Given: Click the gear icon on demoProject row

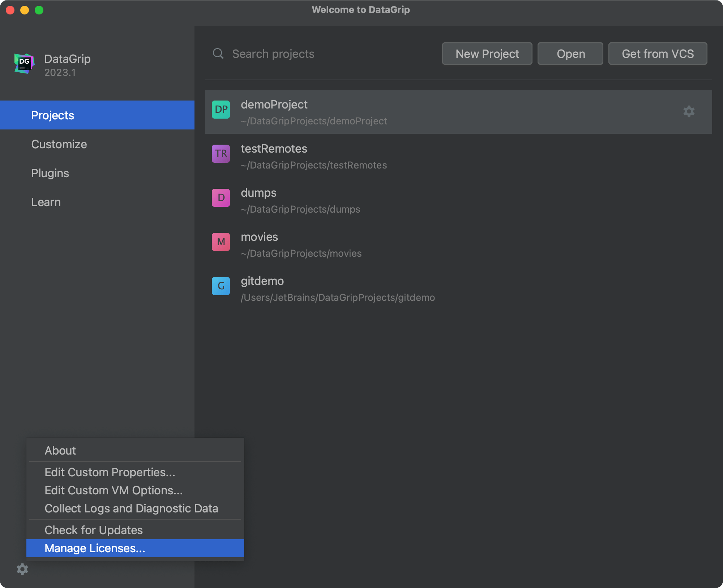Looking at the screenshot, I should tap(689, 111).
